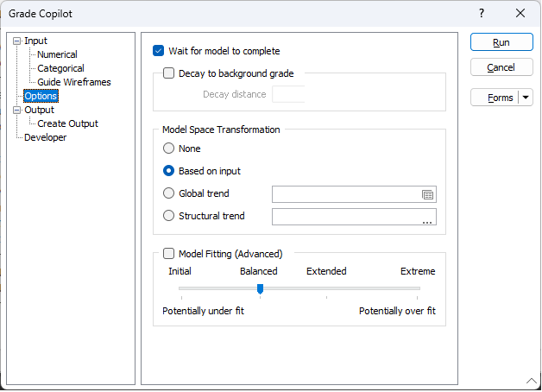Go to the Numerical page
The height and width of the screenshot is (392, 542).
click(57, 54)
